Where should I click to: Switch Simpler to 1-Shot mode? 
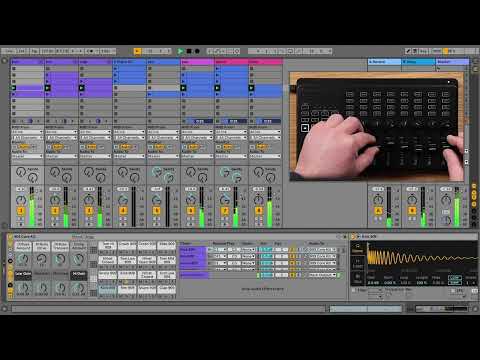tap(358, 263)
